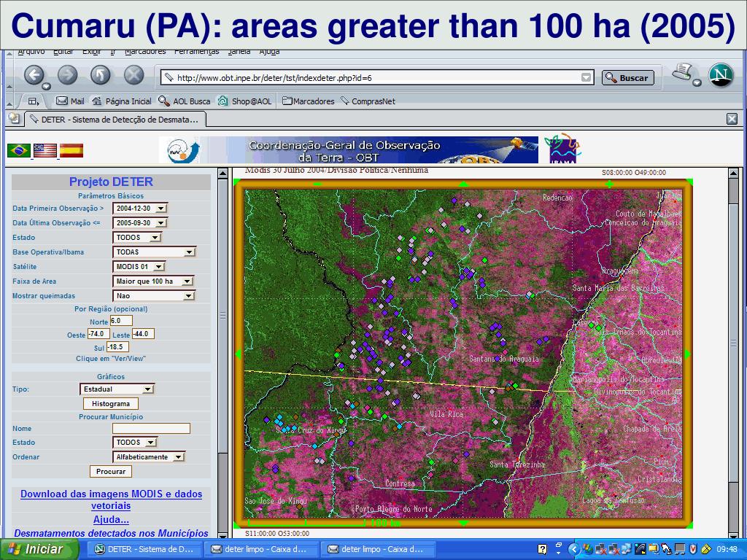Click the Nome município input field

(x=152, y=428)
